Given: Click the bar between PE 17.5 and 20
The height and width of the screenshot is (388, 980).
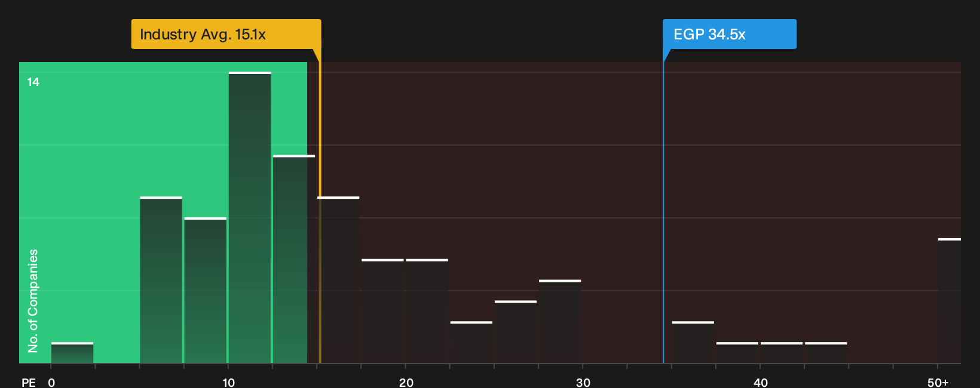Looking at the screenshot, I should click(x=383, y=311).
